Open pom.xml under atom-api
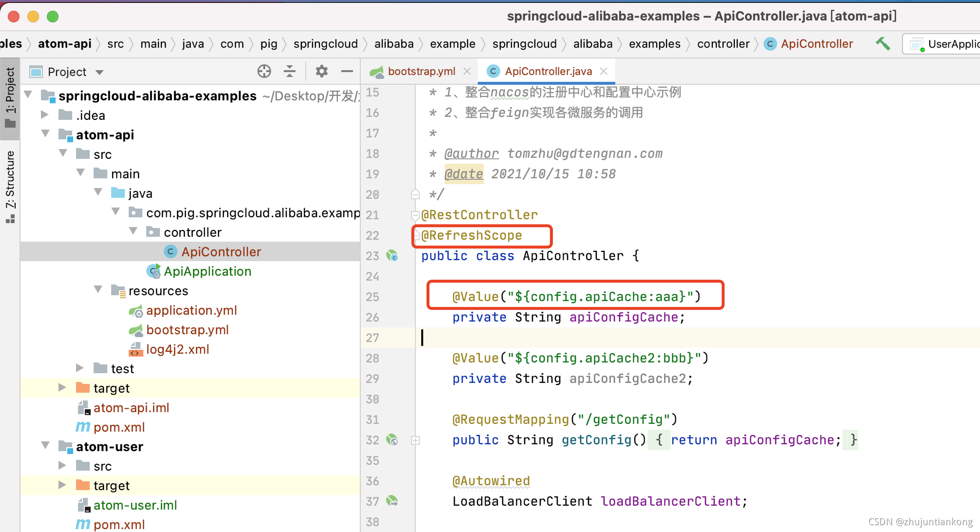This screenshot has height=532, width=980. [x=119, y=427]
